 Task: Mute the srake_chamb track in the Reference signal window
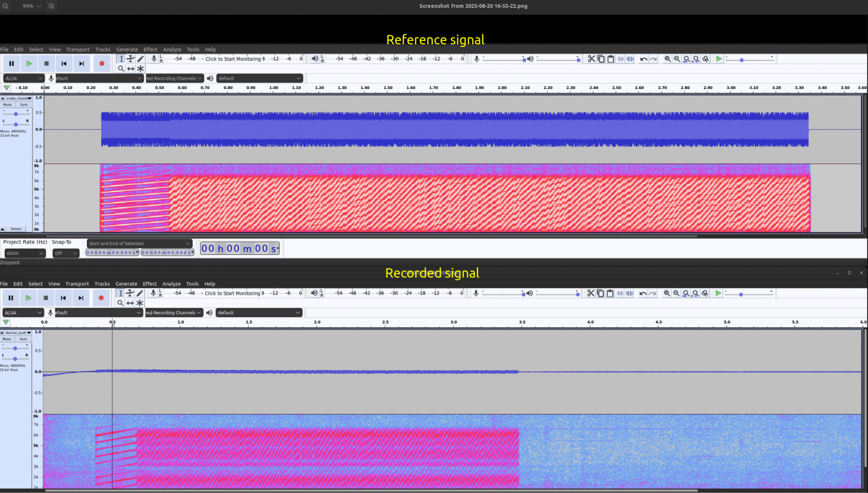point(8,105)
